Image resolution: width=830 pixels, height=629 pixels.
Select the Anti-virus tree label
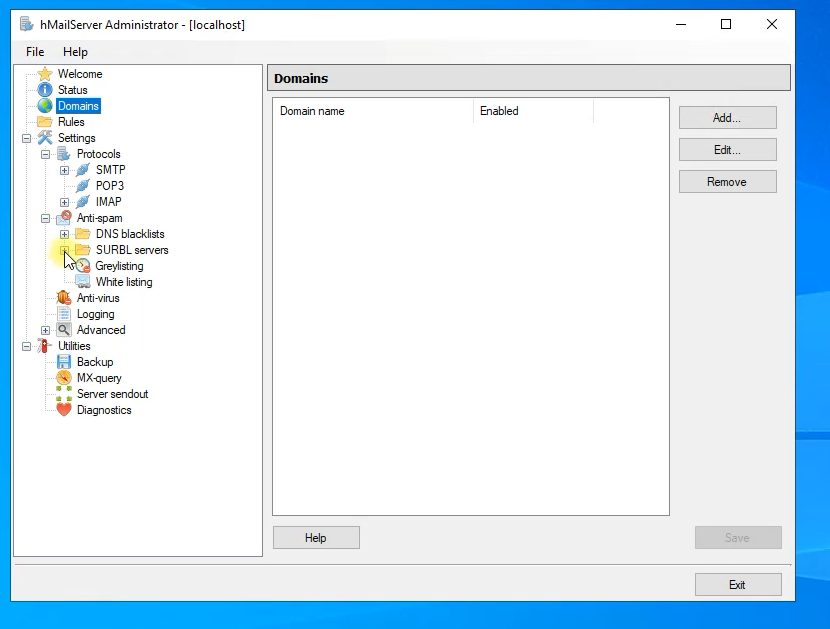tap(98, 298)
